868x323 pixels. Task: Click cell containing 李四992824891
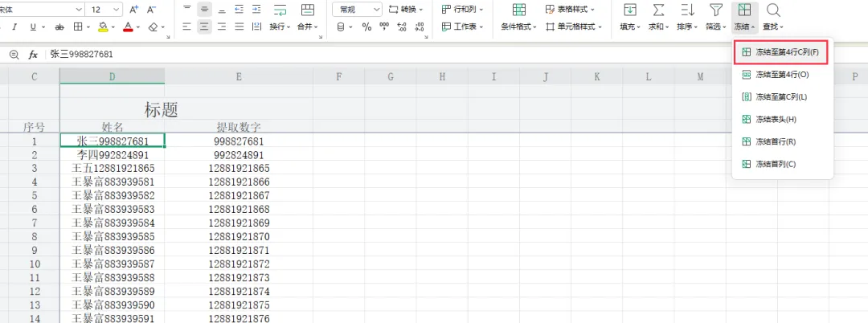pyautogui.click(x=113, y=155)
